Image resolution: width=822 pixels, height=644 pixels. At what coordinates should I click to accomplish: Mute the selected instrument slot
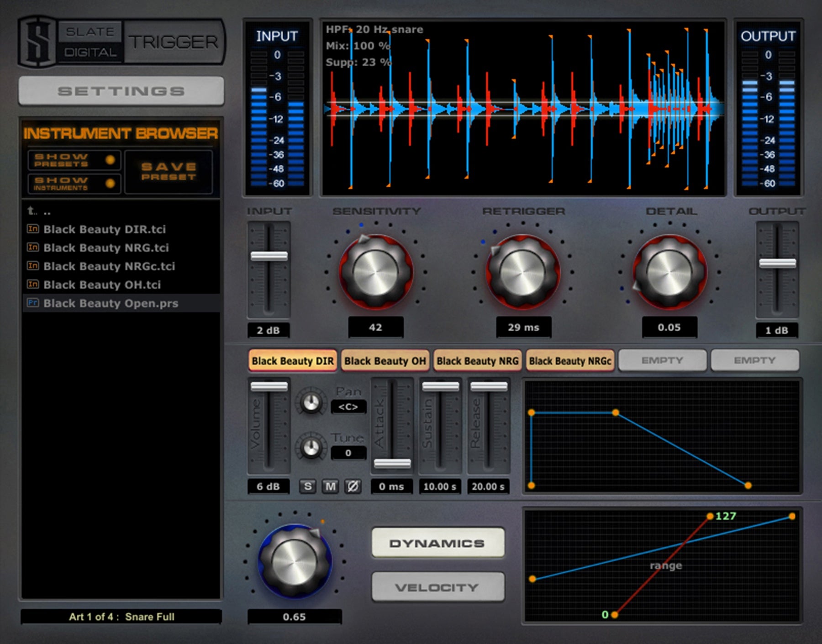[330, 486]
